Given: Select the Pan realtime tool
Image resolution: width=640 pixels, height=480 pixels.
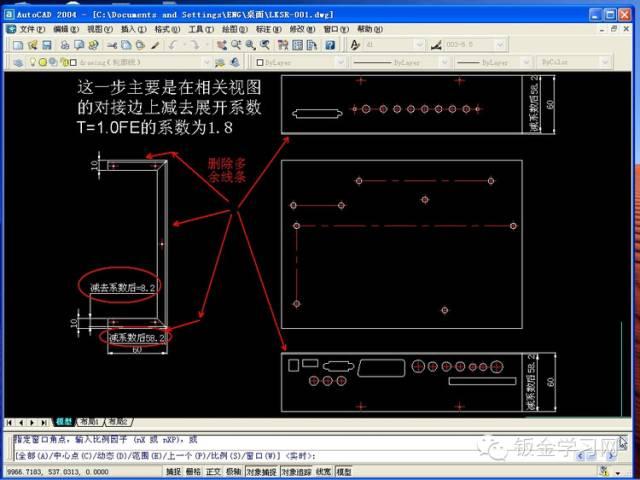Looking at the screenshot, I should tap(222, 45).
